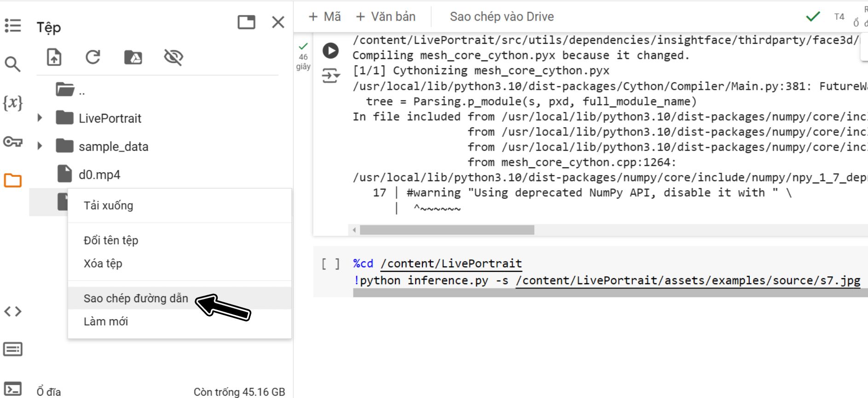Click the green connected checkmark status
This screenshot has height=398, width=868.
(x=813, y=17)
